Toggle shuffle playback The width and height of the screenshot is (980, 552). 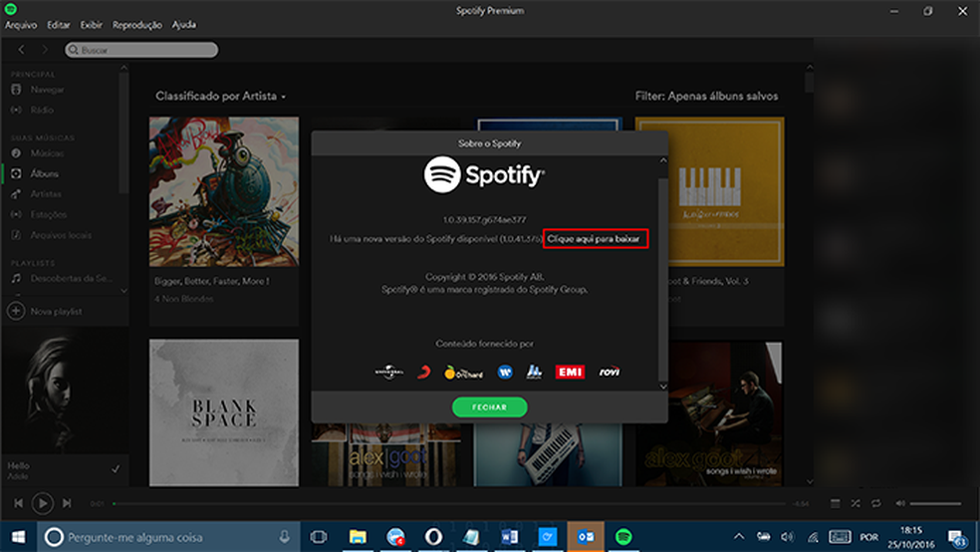(856, 504)
